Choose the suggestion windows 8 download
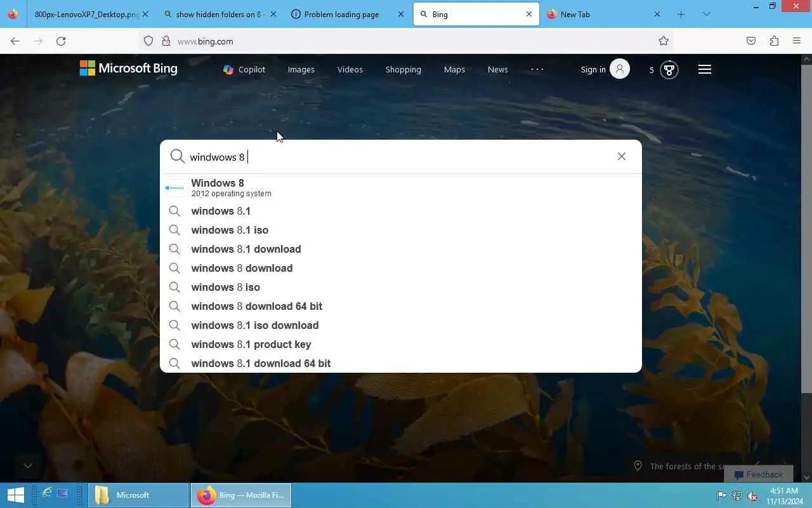This screenshot has height=508, width=812. [x=401, y=268]
